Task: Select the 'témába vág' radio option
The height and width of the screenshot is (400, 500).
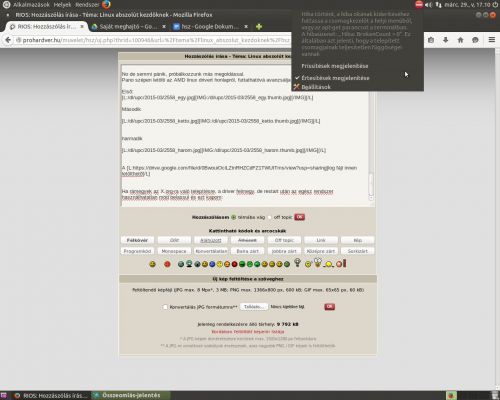Action: (x=234, y=217)
